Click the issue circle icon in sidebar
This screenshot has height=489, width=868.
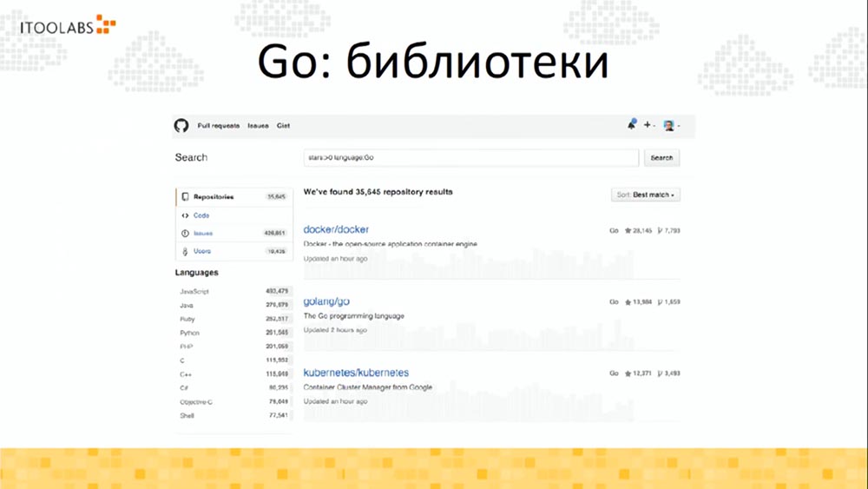coord(185,233)
